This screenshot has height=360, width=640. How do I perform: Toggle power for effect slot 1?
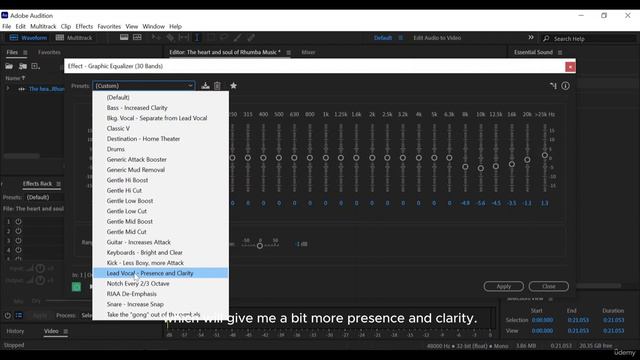[x=18, y=222]
